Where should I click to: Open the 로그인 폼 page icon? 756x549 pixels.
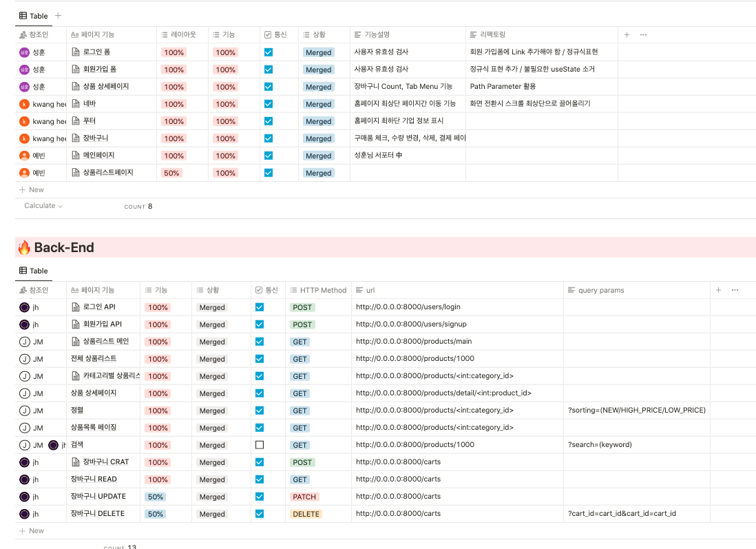[x=75, y=52]
